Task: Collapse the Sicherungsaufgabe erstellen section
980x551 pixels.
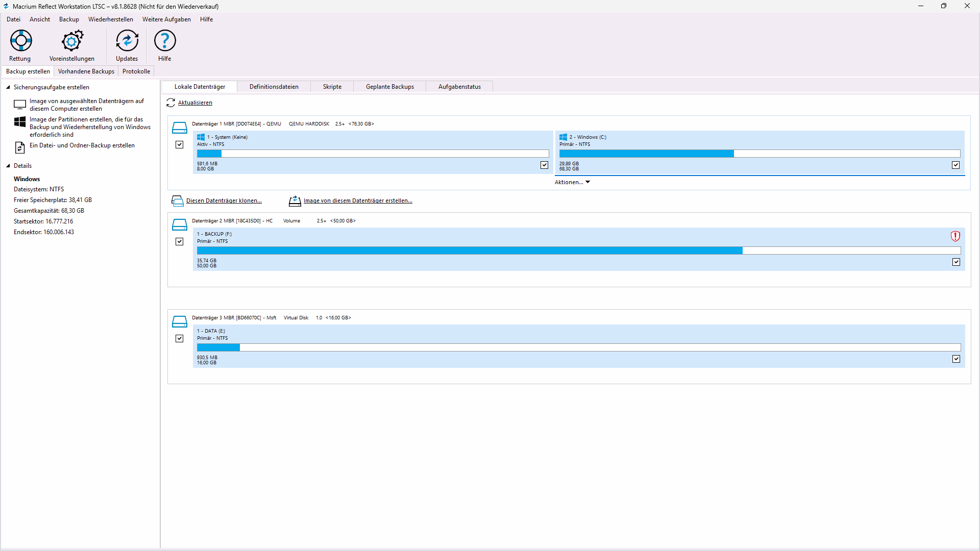Action: click(8, 87)
